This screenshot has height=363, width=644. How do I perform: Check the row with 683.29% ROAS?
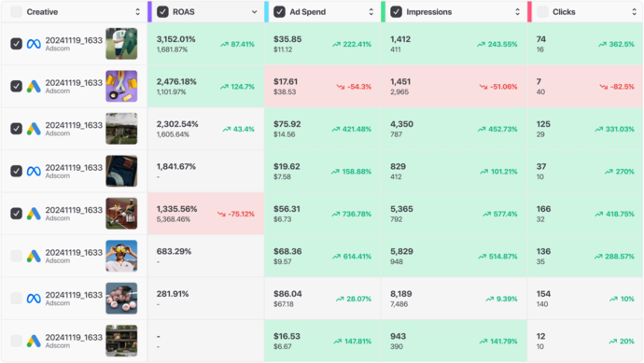coord(17,256)
